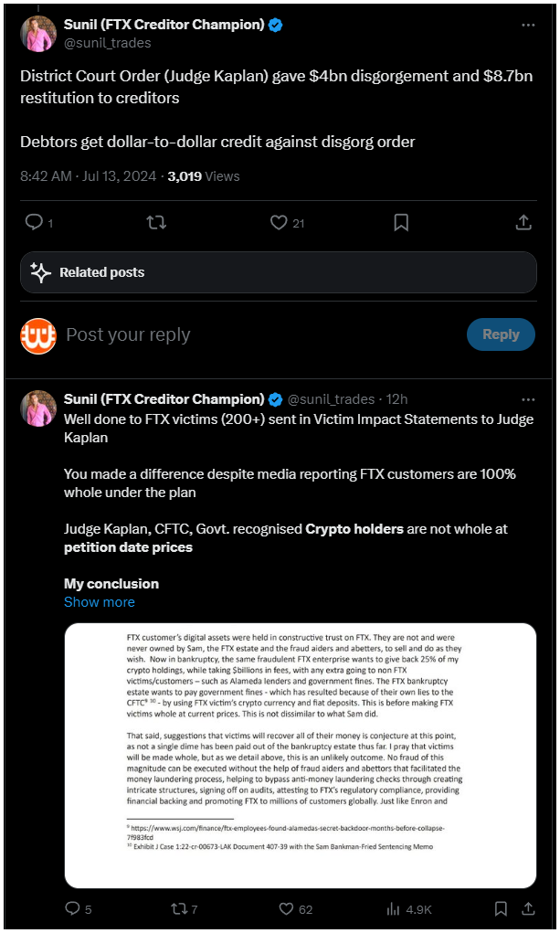This screenshot has height=933, width=560.
Task: Open the attached document image thumbnail
Action: click(x=300, y=756)
